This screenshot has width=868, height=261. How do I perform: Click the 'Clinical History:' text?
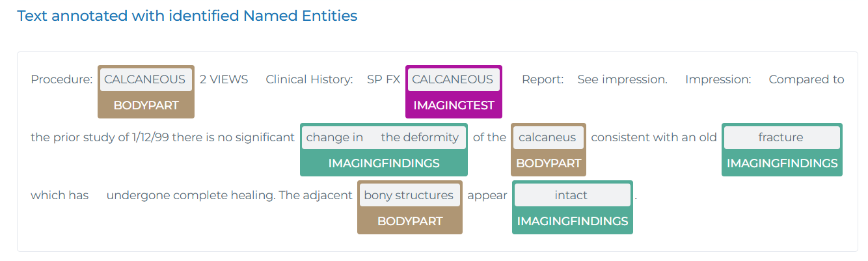point(309,79)
